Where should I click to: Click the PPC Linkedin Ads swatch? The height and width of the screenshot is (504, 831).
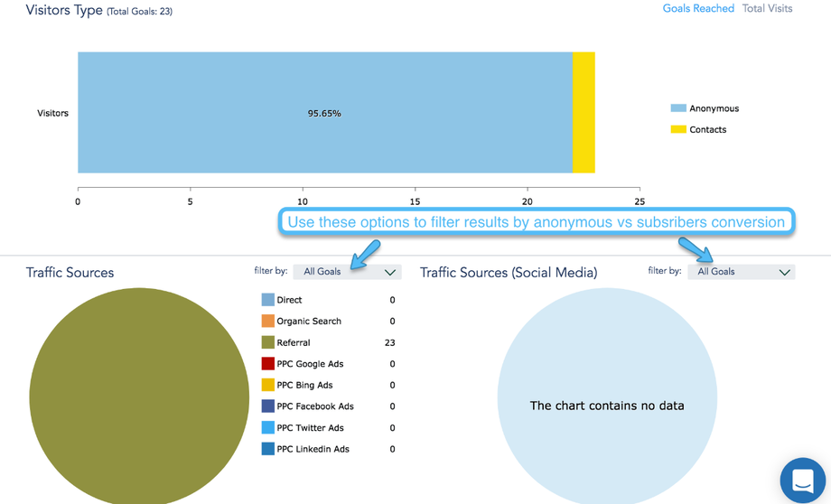[x=268, y=449]
